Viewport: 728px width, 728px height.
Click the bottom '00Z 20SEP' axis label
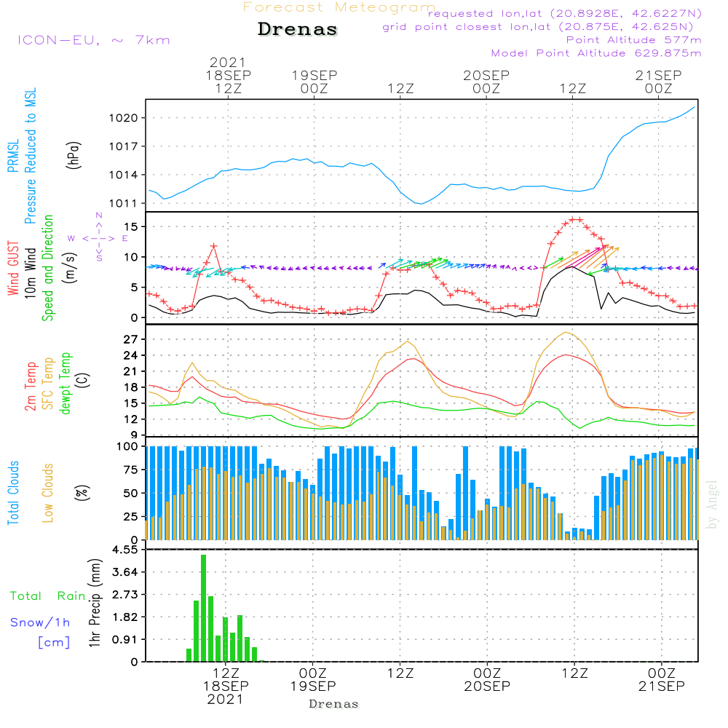pyautogui.click(x=487, y=680)
